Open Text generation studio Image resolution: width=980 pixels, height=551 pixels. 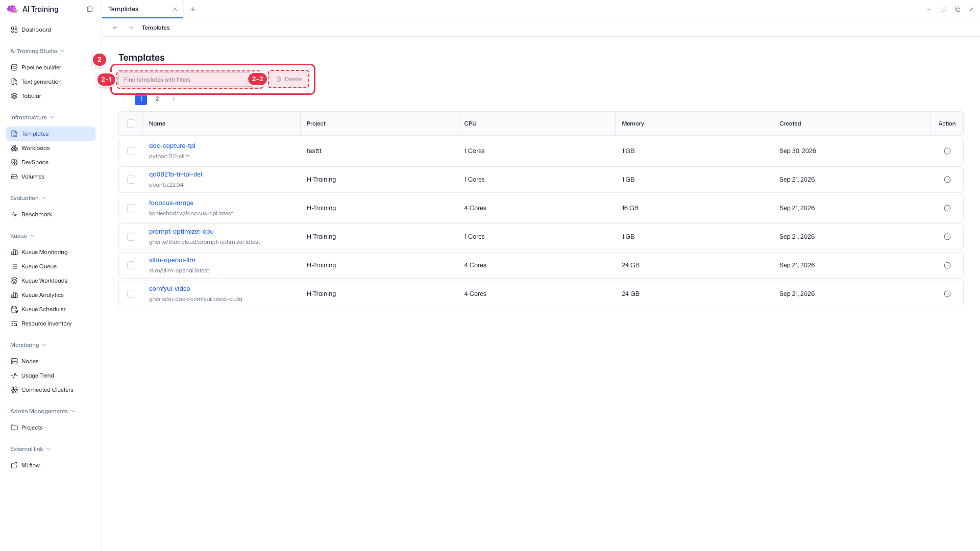(x=51, y=82)
